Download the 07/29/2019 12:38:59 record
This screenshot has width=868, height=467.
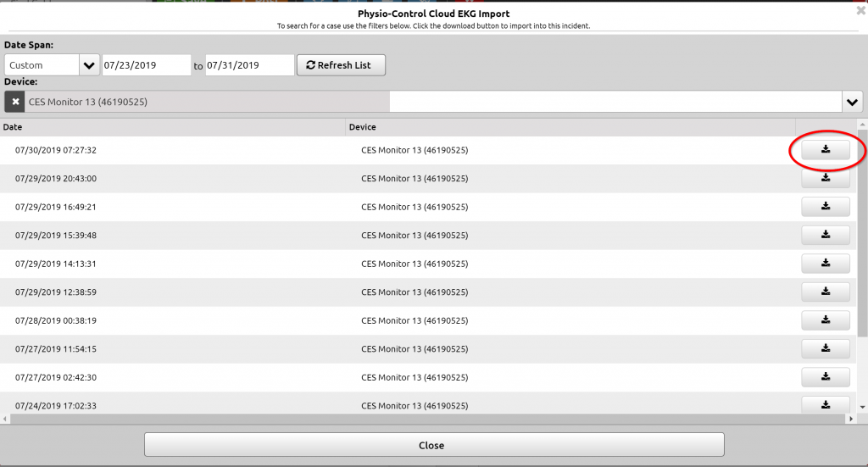click(x=826, y=292)
